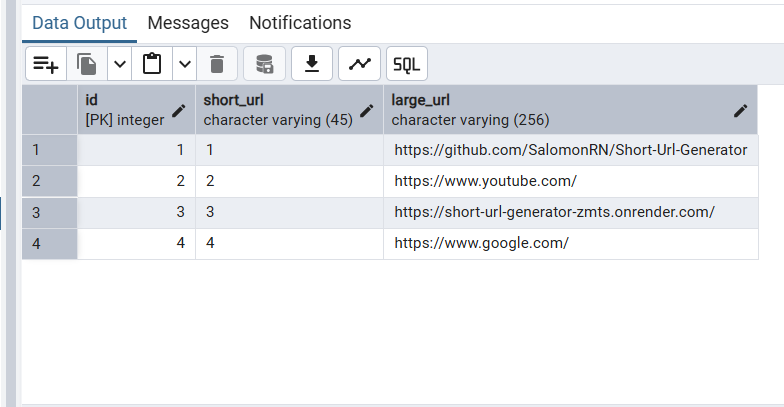Expand the copy options dropdown arrow
This screenshot has width=784, height=407.
pyautogui.click(x=119, y=64)
